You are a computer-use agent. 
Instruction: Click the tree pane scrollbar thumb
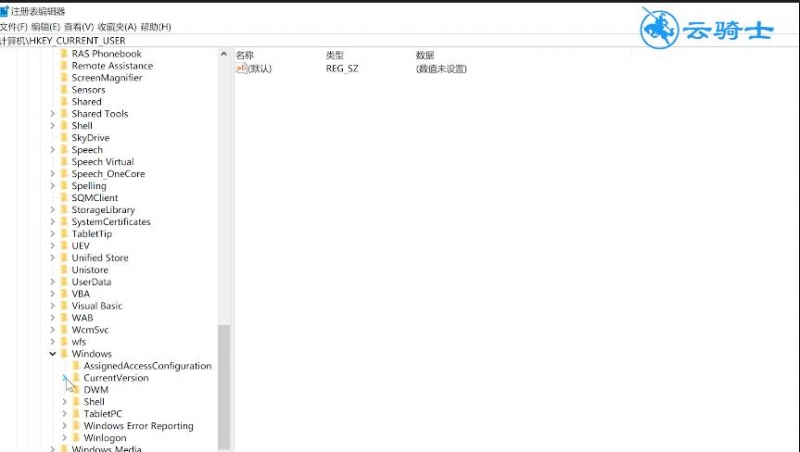(x=223, y=388)
